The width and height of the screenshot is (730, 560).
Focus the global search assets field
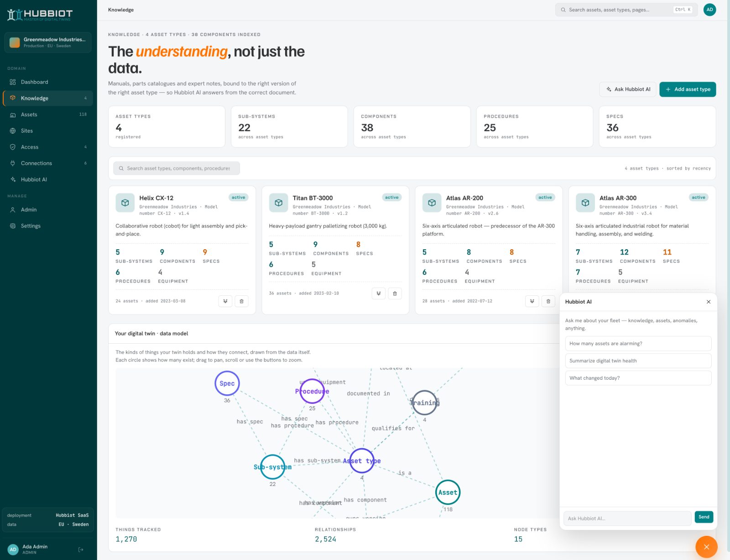point(626,10)
